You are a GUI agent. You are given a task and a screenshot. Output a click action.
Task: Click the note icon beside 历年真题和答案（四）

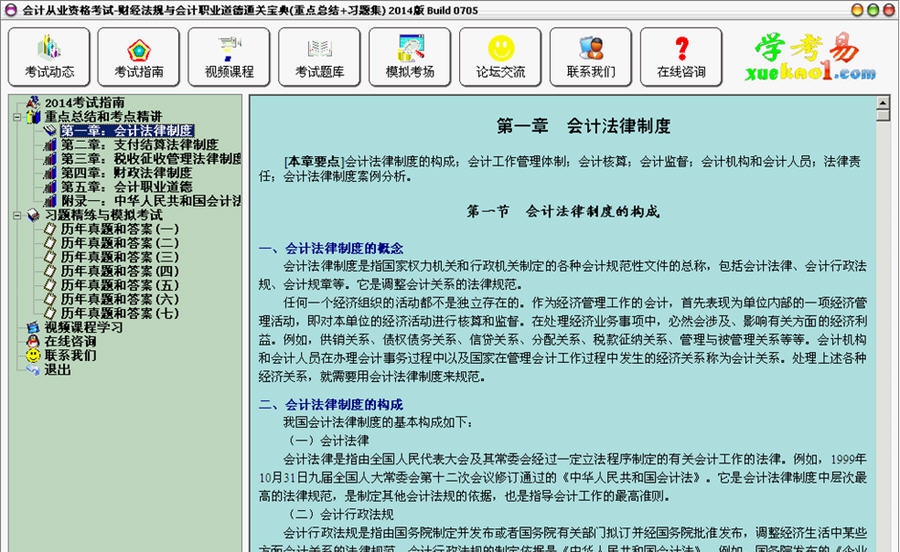point(51,271)
